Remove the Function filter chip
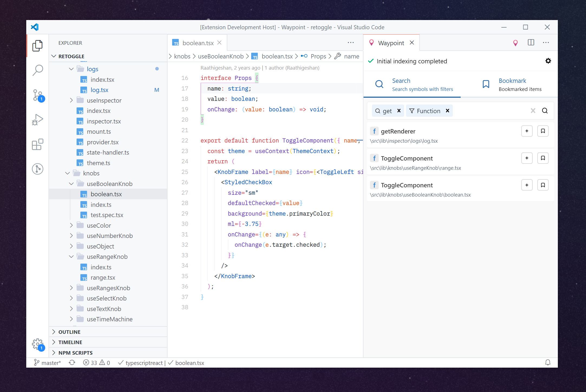Viewport: 586px width, 392px height. tap(447, 111)
